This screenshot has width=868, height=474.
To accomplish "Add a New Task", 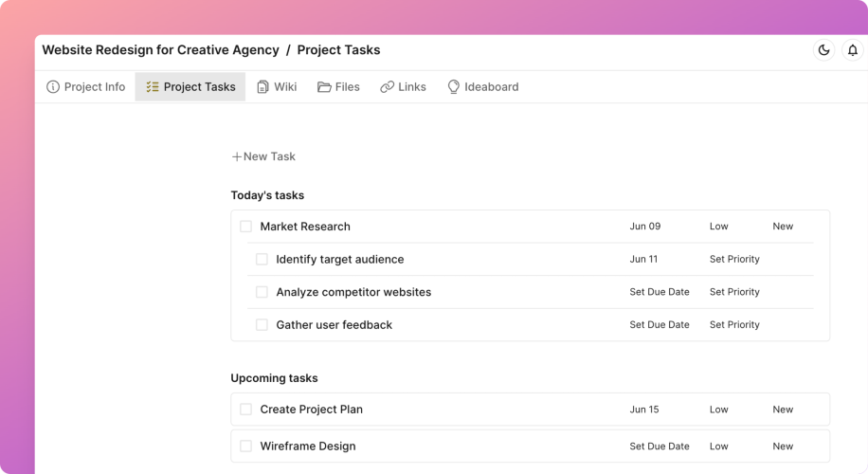I will pos(263,156).
